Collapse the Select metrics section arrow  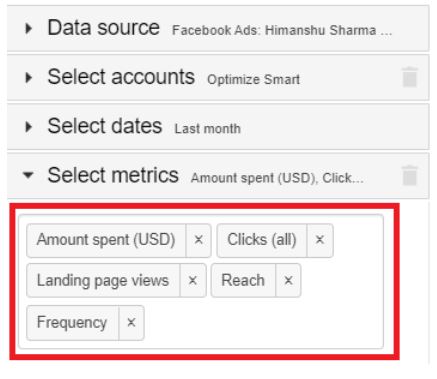point(28,175)
